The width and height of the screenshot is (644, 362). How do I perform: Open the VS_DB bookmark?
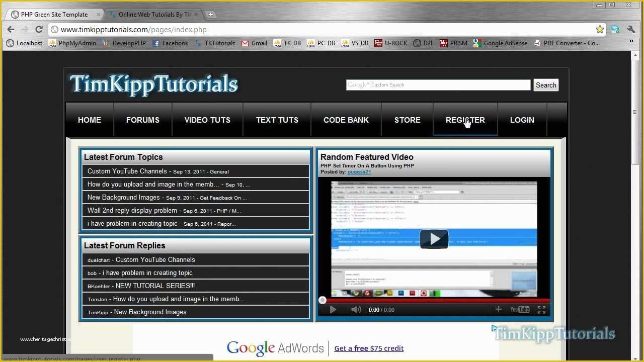354,43
